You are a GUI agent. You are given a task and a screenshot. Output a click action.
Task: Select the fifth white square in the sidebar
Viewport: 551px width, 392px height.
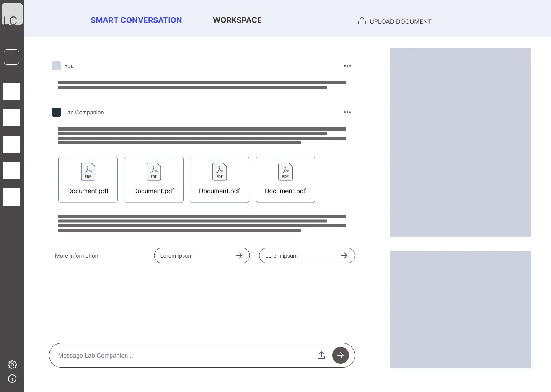11,197
